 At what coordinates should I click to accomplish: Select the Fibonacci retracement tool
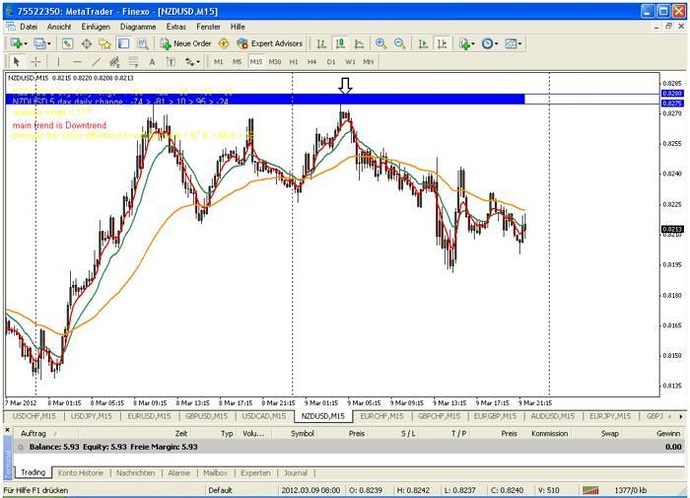click(133, 62)
